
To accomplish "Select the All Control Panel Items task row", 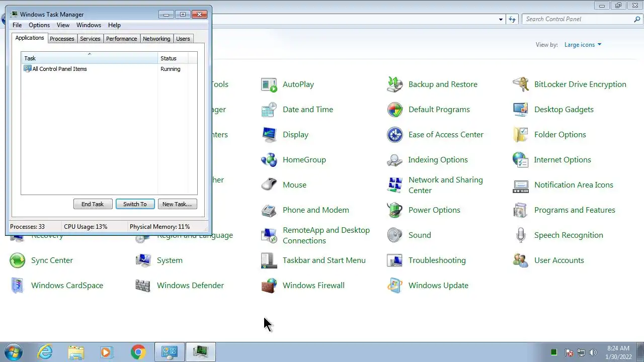I will (x=109, y=69).
